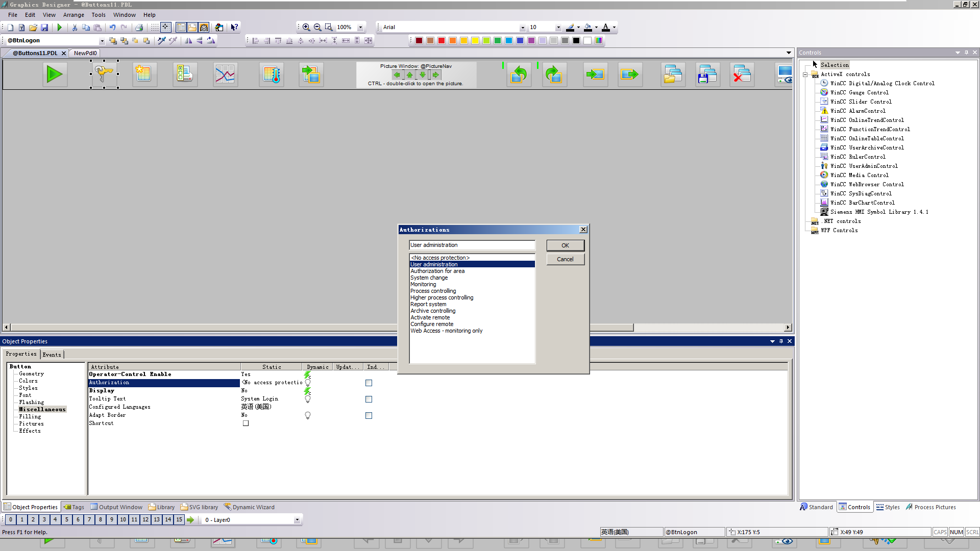Pick the red color swatch
Image resolution: width=980 pixels, height=551 pixels.
click(442, 41)
